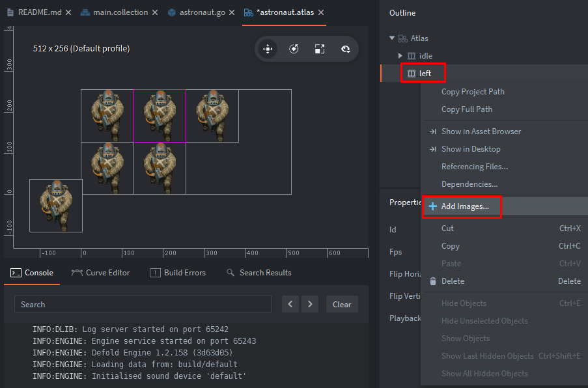Click the Curve Editor icon
The image size is (588, 388).
77,273
